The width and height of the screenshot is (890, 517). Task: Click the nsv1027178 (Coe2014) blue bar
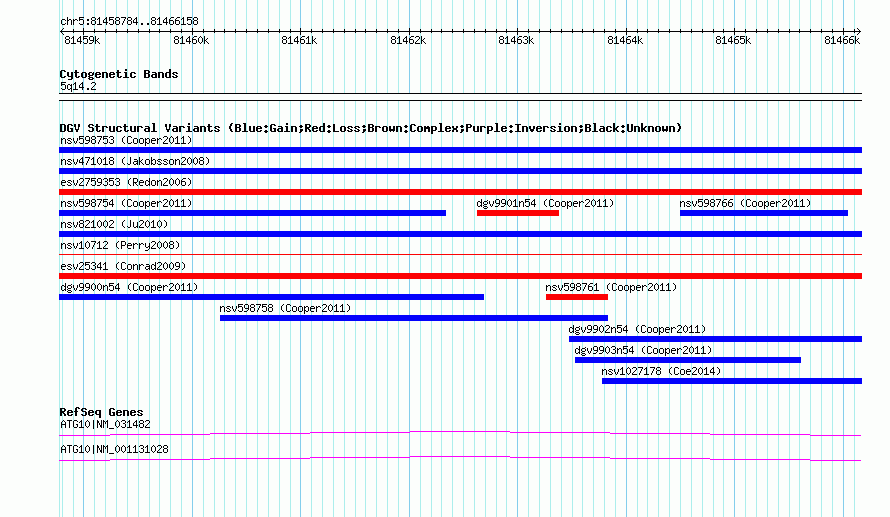coord(732,381)
